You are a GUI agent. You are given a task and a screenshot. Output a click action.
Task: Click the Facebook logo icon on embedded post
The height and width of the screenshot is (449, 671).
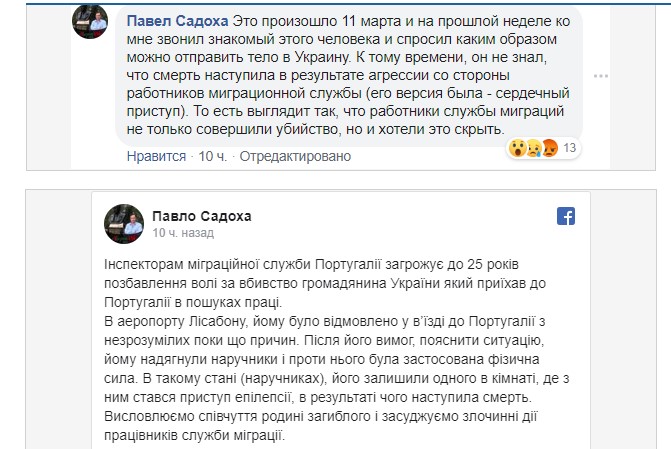[x=565, y=217]
